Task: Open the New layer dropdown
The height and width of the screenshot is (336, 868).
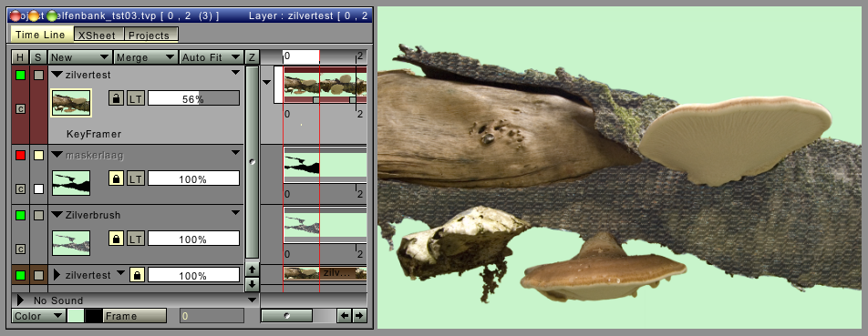Action: click(x=80, y=57)
